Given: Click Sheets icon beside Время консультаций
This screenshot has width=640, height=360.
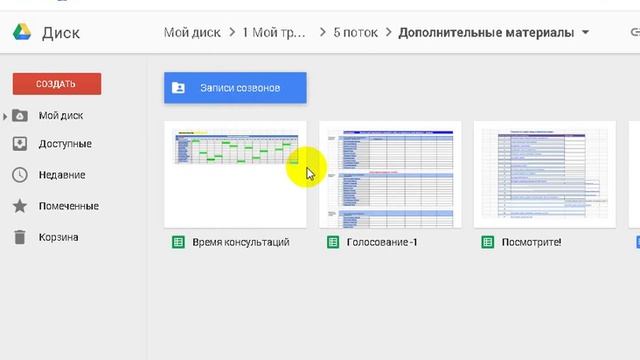Looking at the screenshot, I should coord(178,242).
